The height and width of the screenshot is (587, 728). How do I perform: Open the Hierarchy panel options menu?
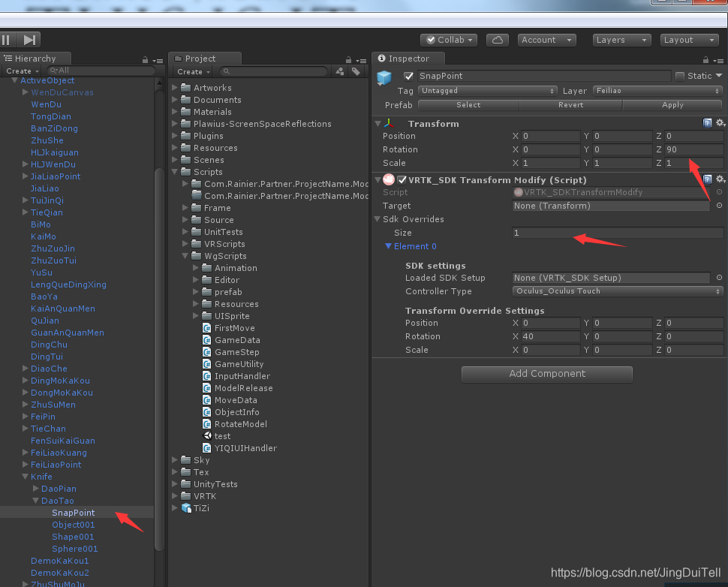pos(158,60)
